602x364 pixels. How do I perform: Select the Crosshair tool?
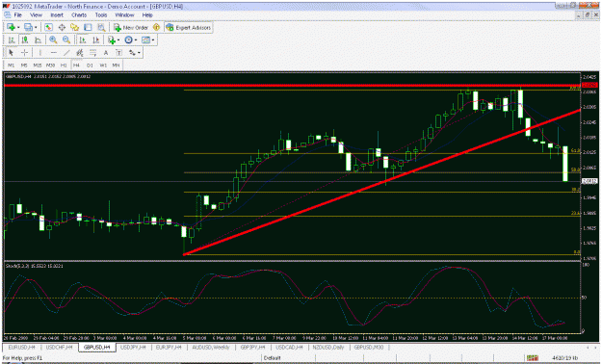[24, 53]
